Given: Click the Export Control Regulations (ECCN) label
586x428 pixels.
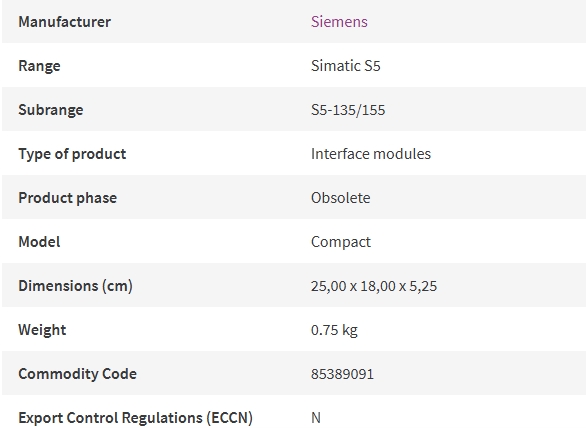Looking at the screenshot, I should (x=136, y=418).
